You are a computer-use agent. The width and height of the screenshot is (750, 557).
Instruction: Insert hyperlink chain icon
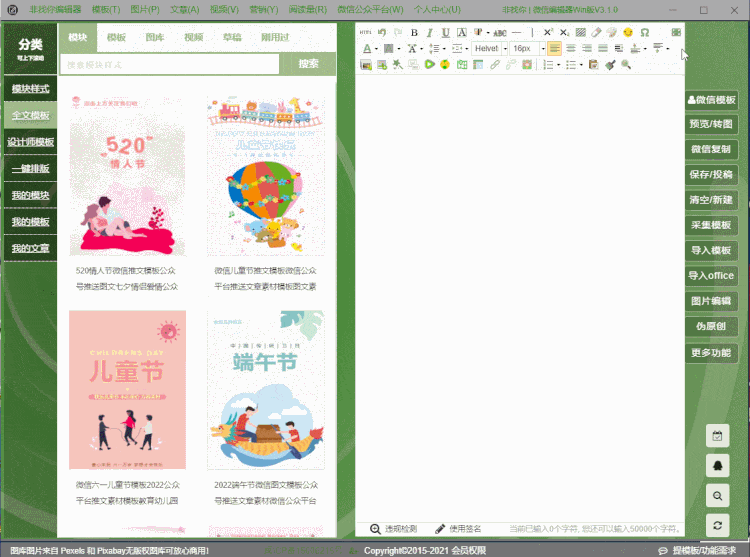[495, 65]
